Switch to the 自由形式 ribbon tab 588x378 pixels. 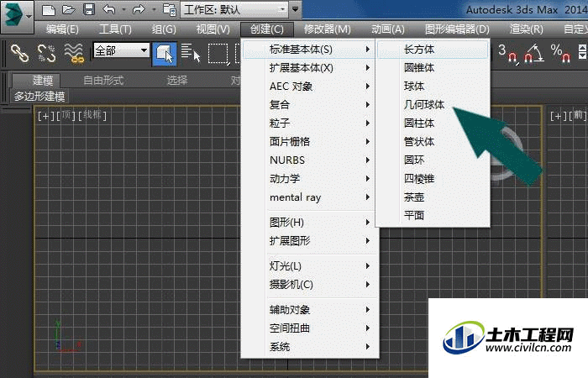103,81
